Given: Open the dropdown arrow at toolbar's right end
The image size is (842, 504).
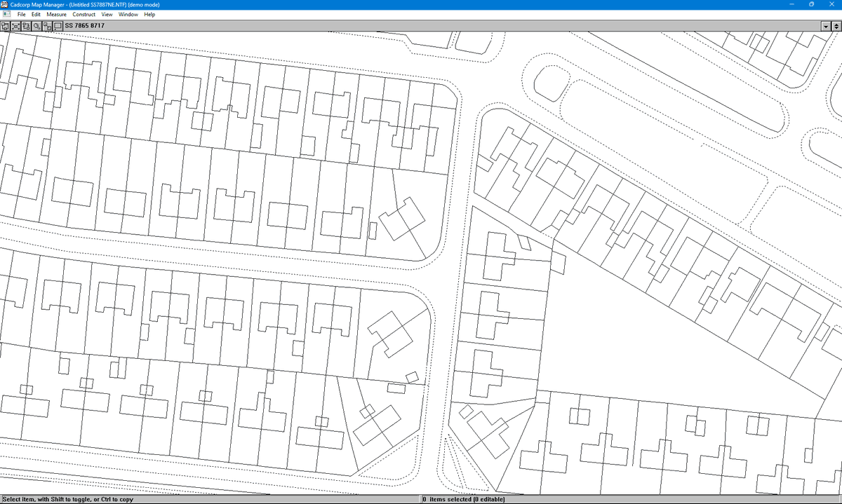Looking at the screenshot, I should tap(826, 26).
